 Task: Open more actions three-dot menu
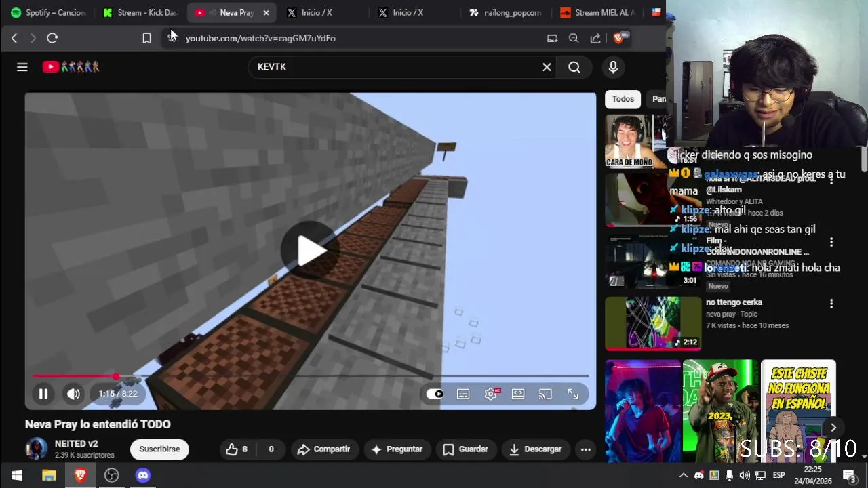coord(586,449)
